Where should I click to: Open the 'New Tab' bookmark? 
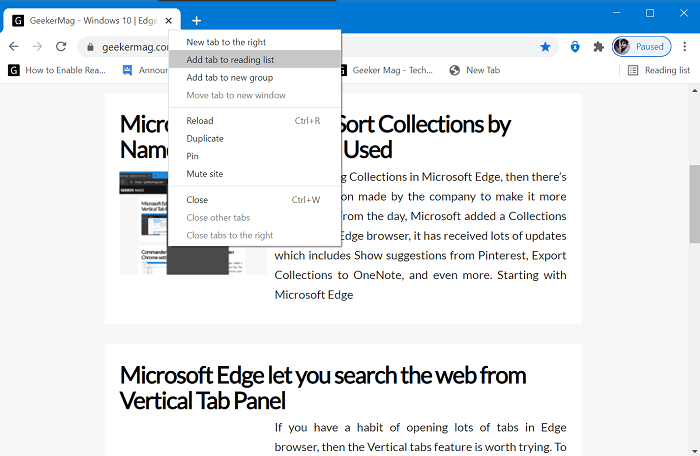point(475,70)
